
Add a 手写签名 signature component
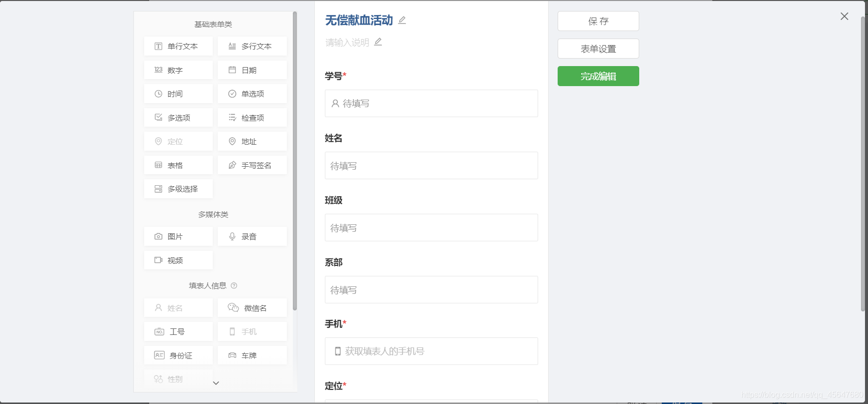252,165
